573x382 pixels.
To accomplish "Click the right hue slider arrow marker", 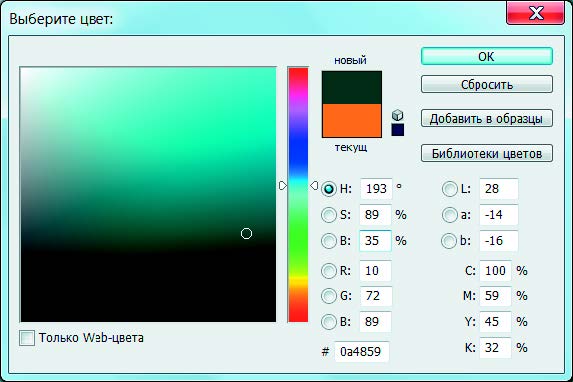I will coord(314,186).
